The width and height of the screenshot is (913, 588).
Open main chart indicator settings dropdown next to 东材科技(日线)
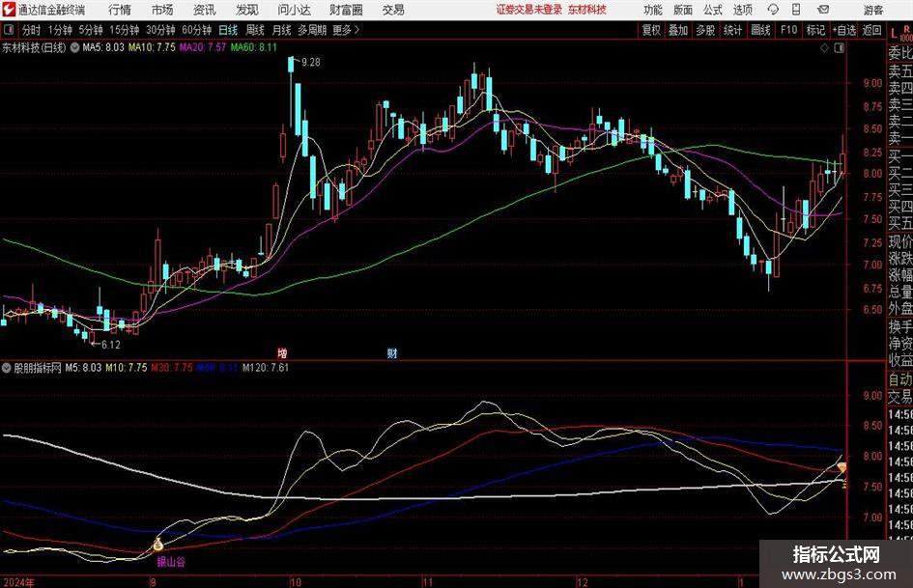click(74, 47)
